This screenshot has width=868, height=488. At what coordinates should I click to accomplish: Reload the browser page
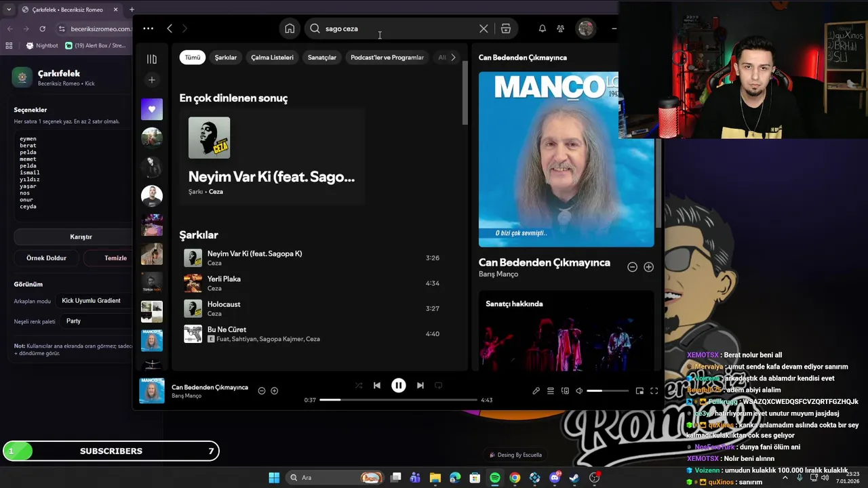(42, 28)
